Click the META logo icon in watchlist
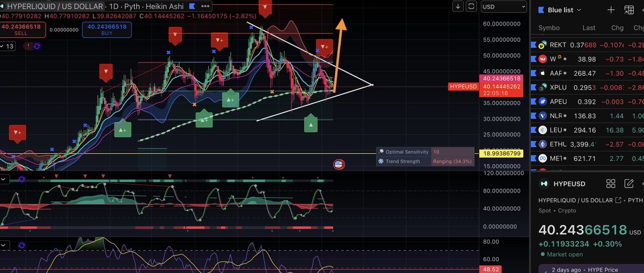 (542, 158)
